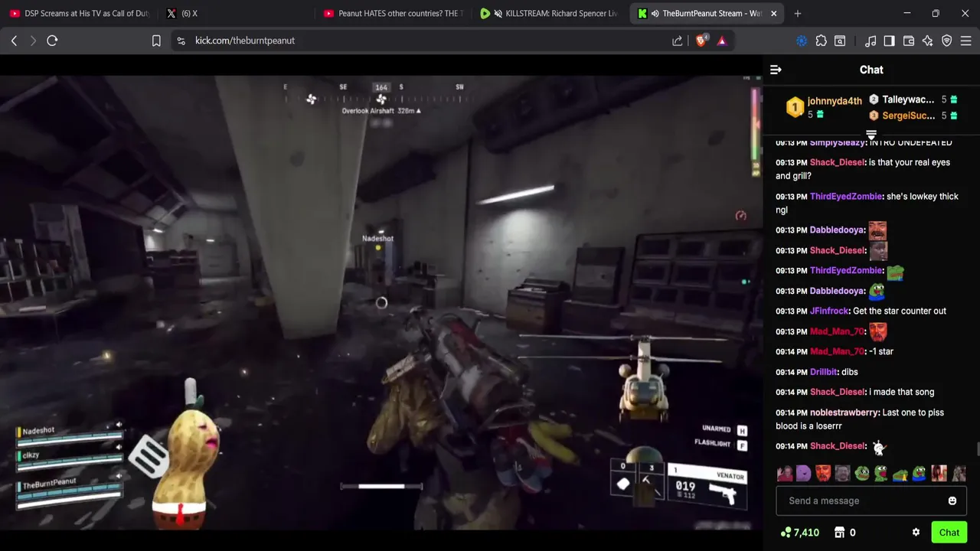Close the TheBurntPeanut Stream tab
This screenshot has width=980, height=551.
point(773,14)
